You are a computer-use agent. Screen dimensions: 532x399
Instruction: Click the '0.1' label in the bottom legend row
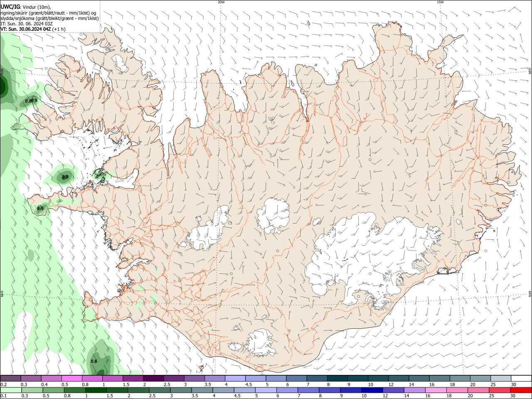click(x=4, y=396)
